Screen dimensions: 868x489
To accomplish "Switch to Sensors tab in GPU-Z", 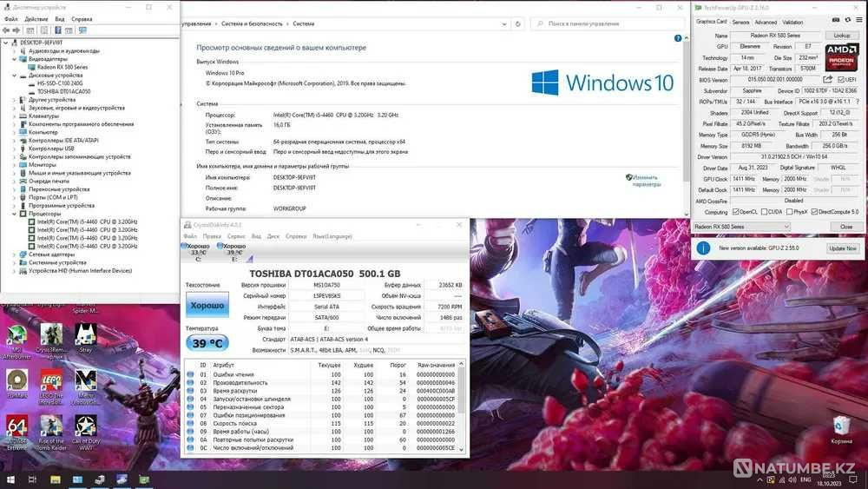I will pos(740,23).
